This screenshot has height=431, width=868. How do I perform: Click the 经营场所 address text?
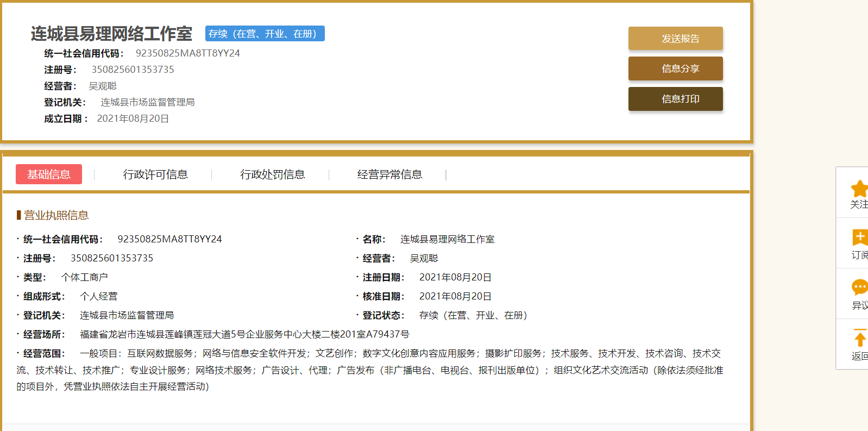point(245,334)
